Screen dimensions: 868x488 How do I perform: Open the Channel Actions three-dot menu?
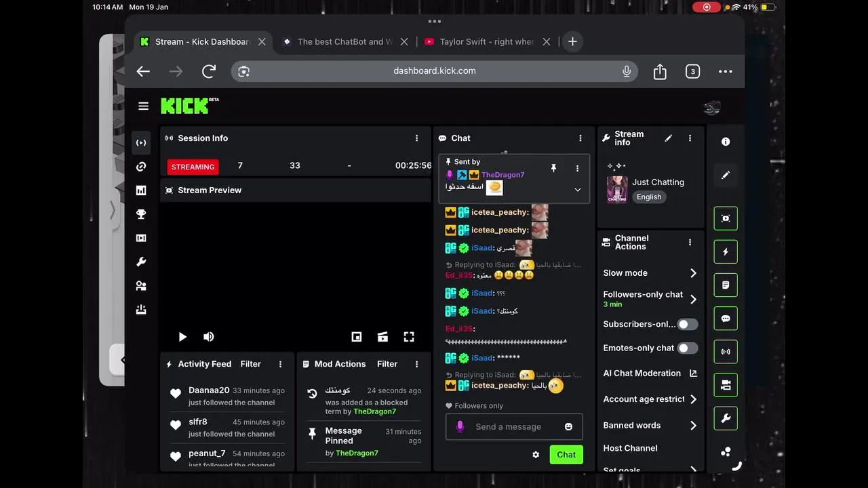click(690, 242)
